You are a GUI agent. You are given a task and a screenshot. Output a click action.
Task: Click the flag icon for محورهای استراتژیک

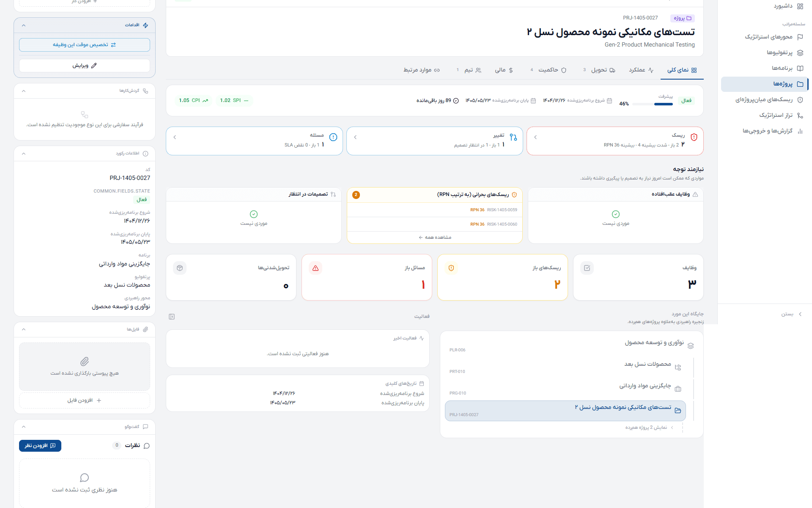800,37
